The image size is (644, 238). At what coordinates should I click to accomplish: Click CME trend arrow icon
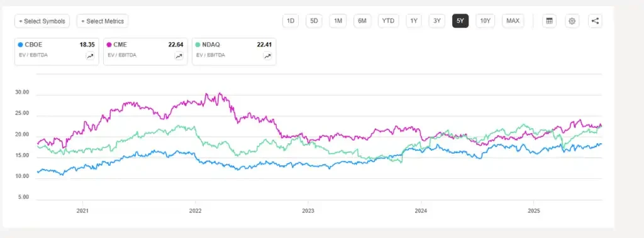(179, 57)
